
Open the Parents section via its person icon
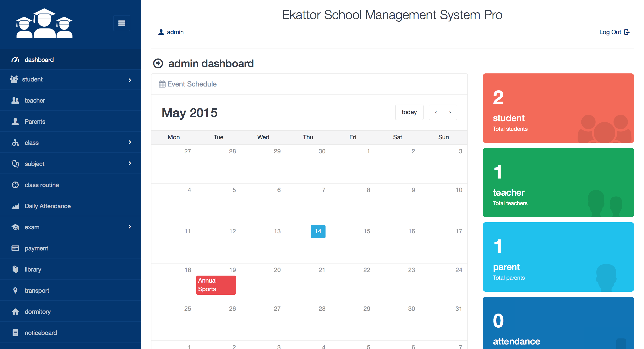point(15,121)
